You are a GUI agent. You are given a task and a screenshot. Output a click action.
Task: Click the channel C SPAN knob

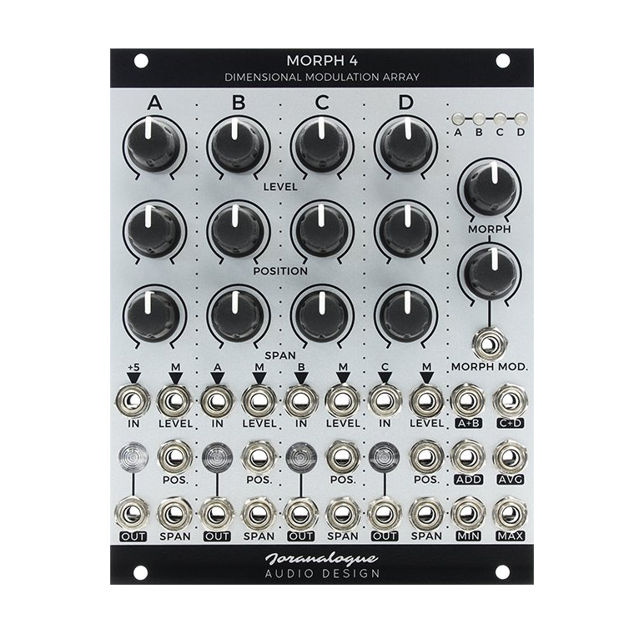tap(322, 314)
